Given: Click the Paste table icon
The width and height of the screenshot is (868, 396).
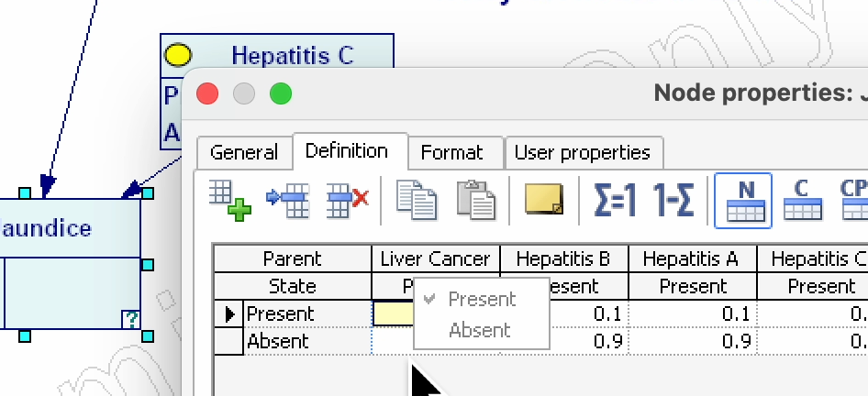Looking at the screenshot, I should [x=476, y=200].
